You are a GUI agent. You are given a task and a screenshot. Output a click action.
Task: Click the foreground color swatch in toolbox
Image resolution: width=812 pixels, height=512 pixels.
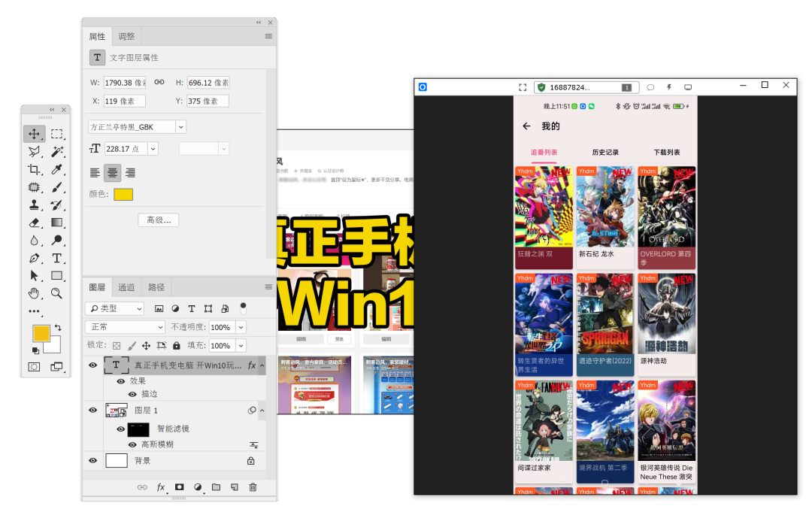[41, 333]
